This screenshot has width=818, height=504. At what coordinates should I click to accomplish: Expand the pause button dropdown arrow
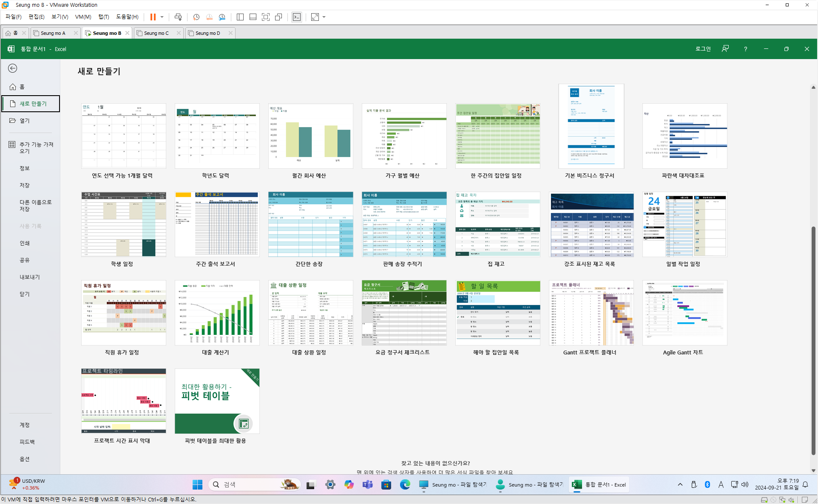point(162,17)
